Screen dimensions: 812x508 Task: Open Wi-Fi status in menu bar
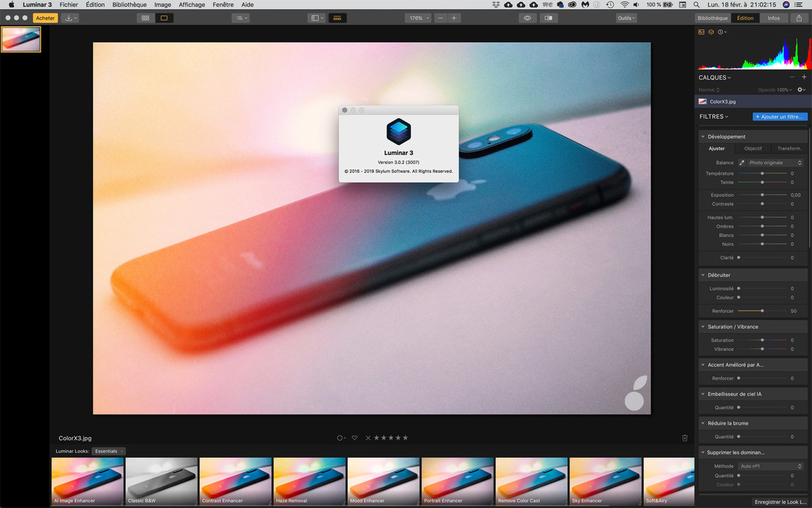click(x=624, y=5)
